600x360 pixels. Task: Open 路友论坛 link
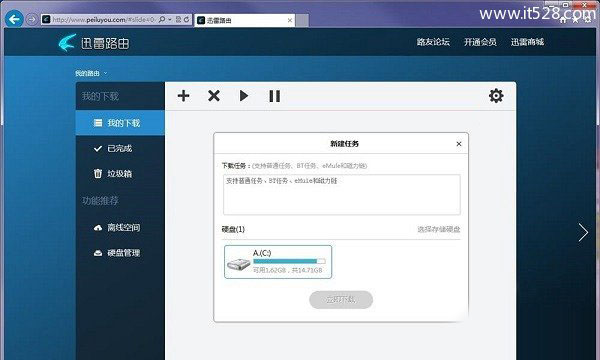point(433,42)
